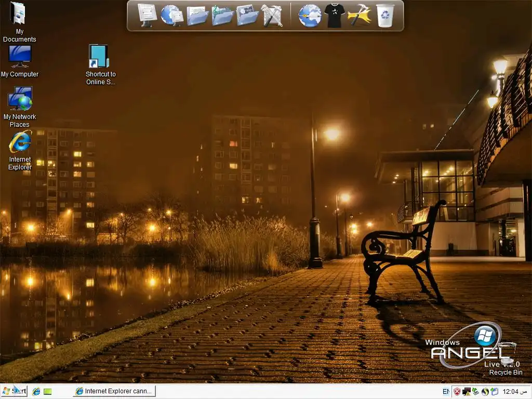Open My Computer on the desktop
Screen dimensions: 532x399
[x=20, y=61]
